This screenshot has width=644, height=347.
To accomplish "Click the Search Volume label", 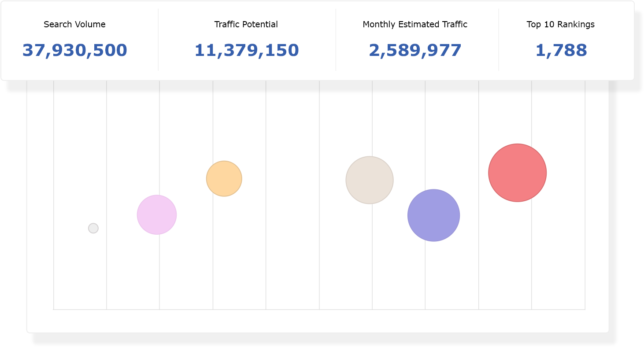I will pyautogui.click(x=74, y=25).
